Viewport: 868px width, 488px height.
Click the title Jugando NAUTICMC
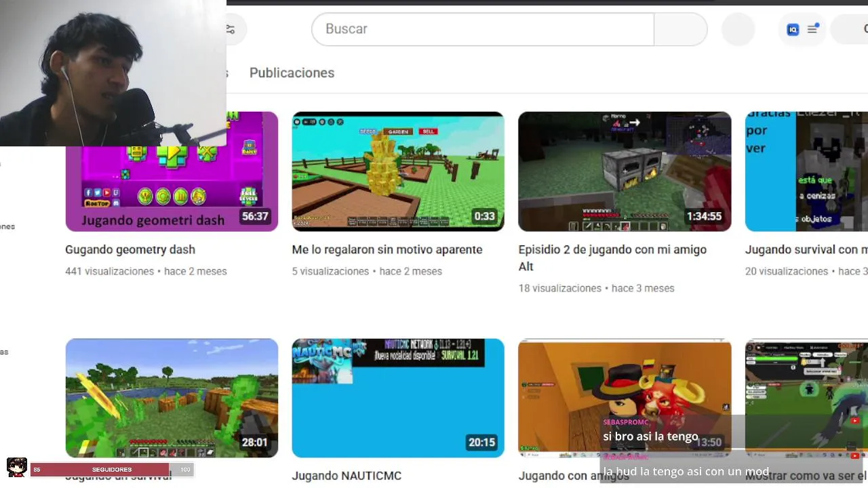click(347, 476)
